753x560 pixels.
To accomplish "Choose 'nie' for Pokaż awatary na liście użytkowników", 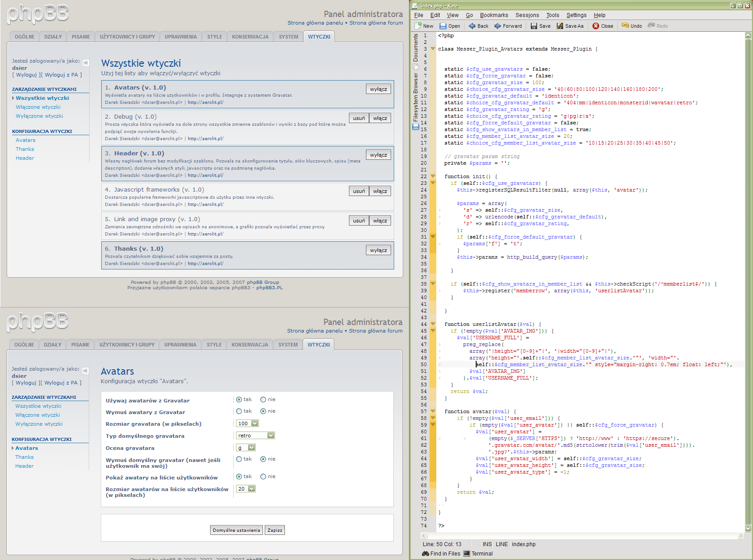I will click(x=263, y=477).
